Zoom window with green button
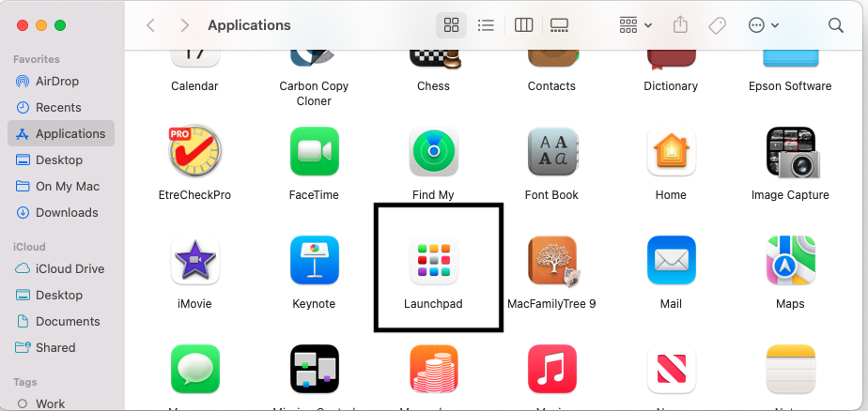This screenshot has height=411, width=868. tap(60, 25)
